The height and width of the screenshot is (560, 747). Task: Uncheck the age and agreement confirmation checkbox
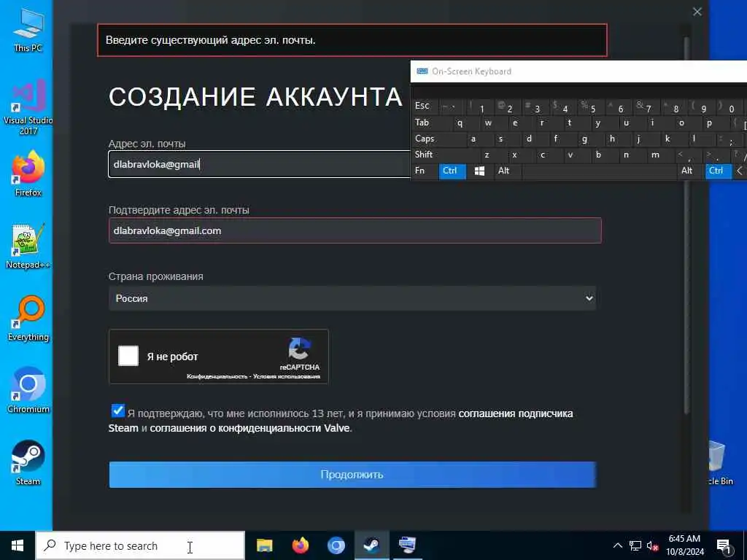[x=117, y=411]
